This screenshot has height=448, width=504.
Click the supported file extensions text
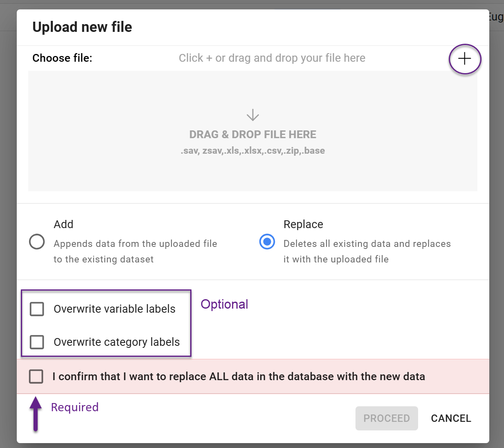[x=253, y=151]
